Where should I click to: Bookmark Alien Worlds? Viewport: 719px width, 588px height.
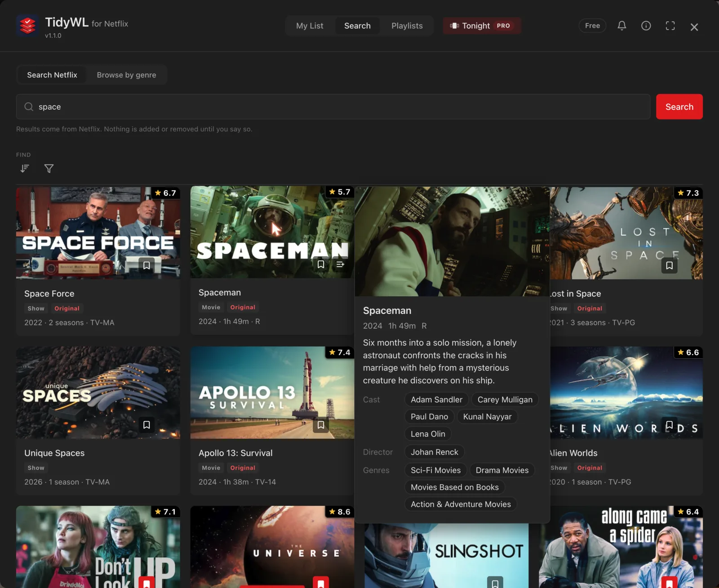(669, 425)
